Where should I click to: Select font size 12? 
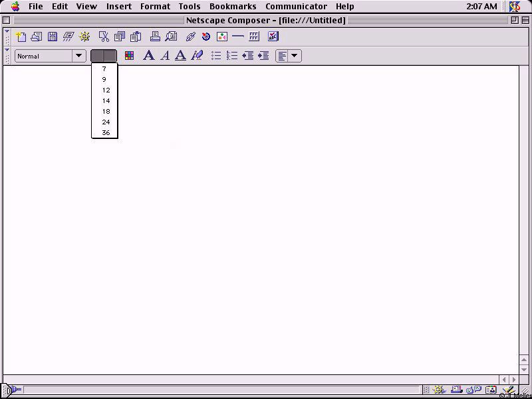click(104, 90)
